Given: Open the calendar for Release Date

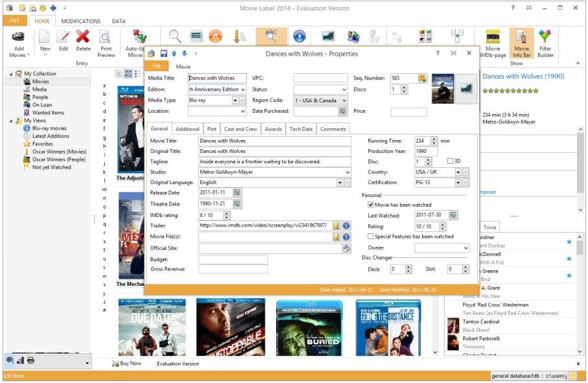Looking at the screenshot, I should tap(237, 192).
